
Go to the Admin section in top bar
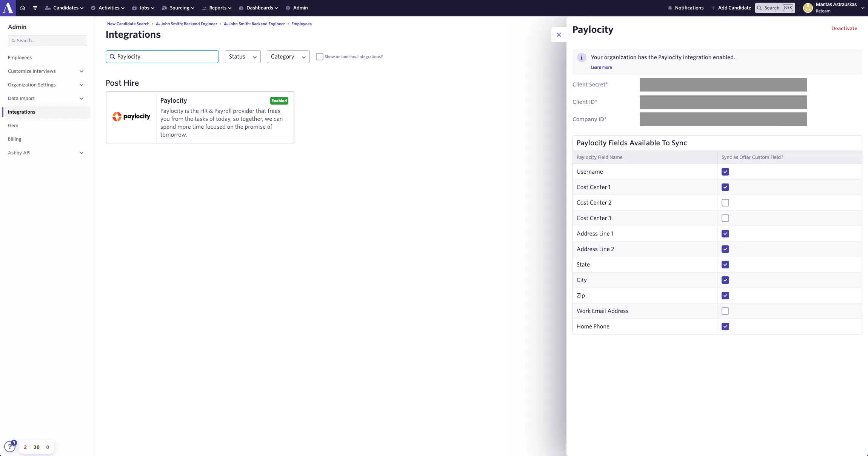(297, 8)
